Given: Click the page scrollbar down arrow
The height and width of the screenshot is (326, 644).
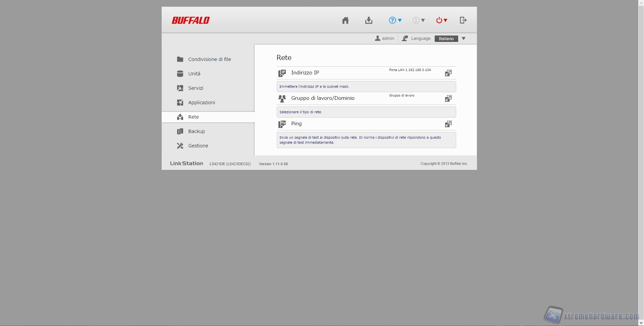Looking at the screenshot, I should 641,323.
